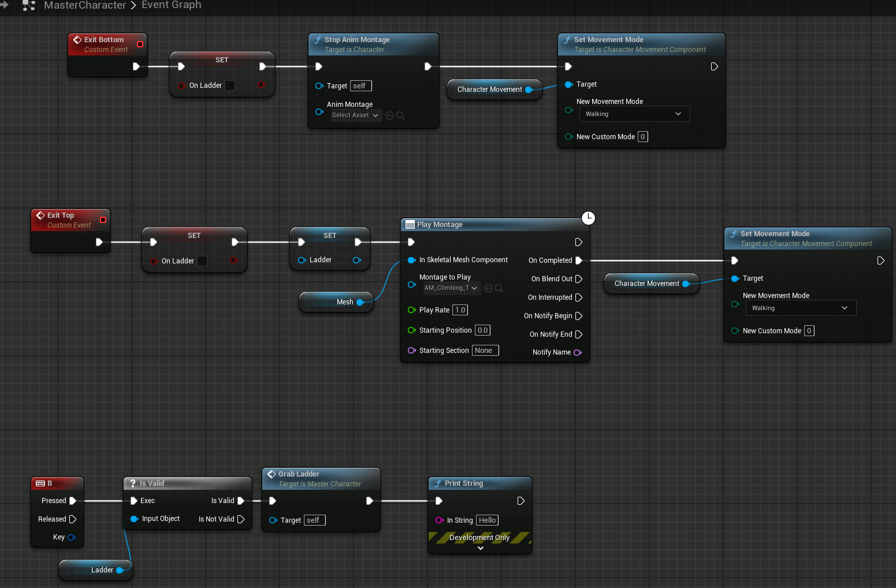
Task: Edit the In String Hello field
Action: pyautogui.click(x=487, y=520)
